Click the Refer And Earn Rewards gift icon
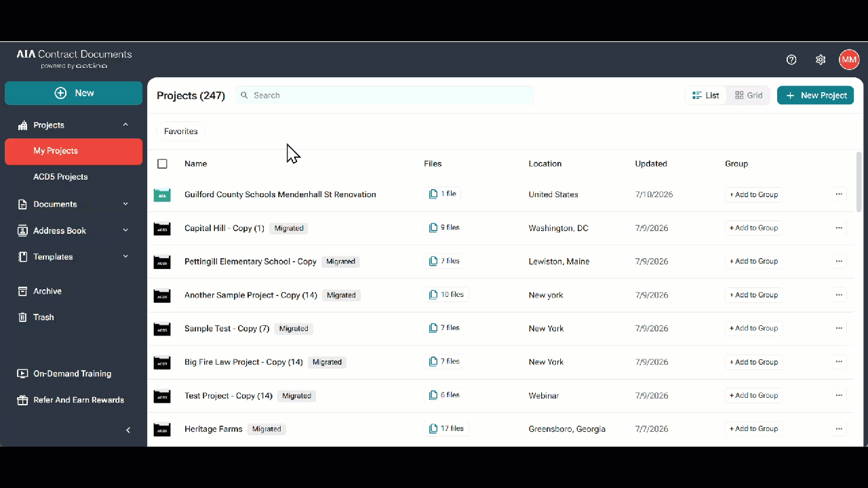Screen dimensions: 868x488 (x=23, y=400)
